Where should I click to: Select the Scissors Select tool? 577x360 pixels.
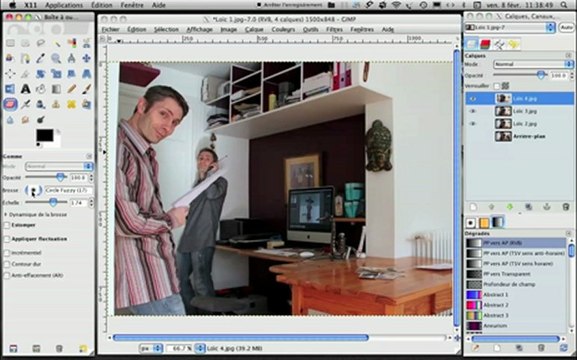[x=86, y=43]
